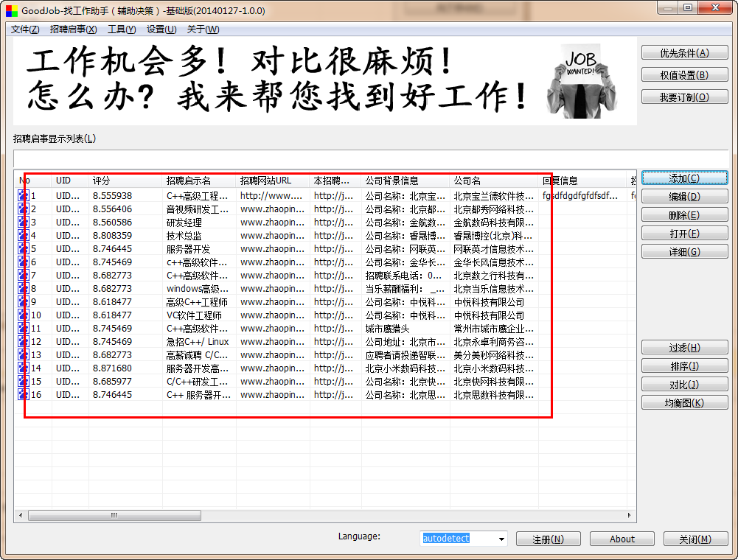The width and height of the screenshot is (738, 560).
Task: Select the job title 服务器开发
Action: click(x=188, y=248)
